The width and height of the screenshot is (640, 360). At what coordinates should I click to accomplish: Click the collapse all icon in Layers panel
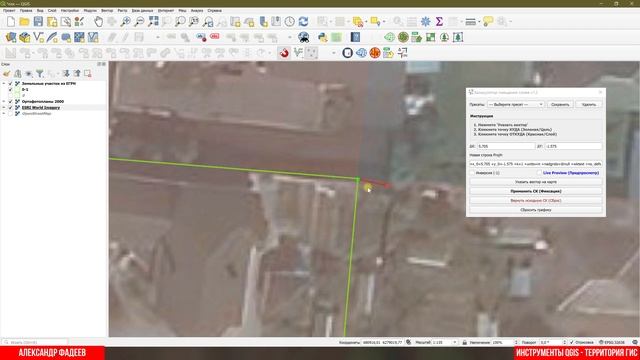click(x=77, y=73)
